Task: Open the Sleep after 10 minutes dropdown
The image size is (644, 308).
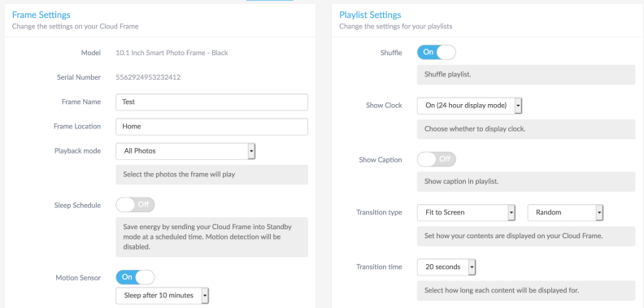Action: (x=163, y=296)
